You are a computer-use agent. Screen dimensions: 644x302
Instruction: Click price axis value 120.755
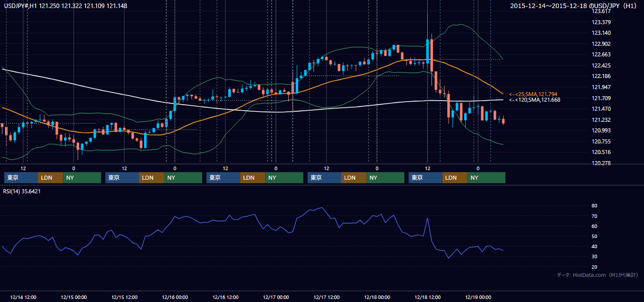[601, 141]
